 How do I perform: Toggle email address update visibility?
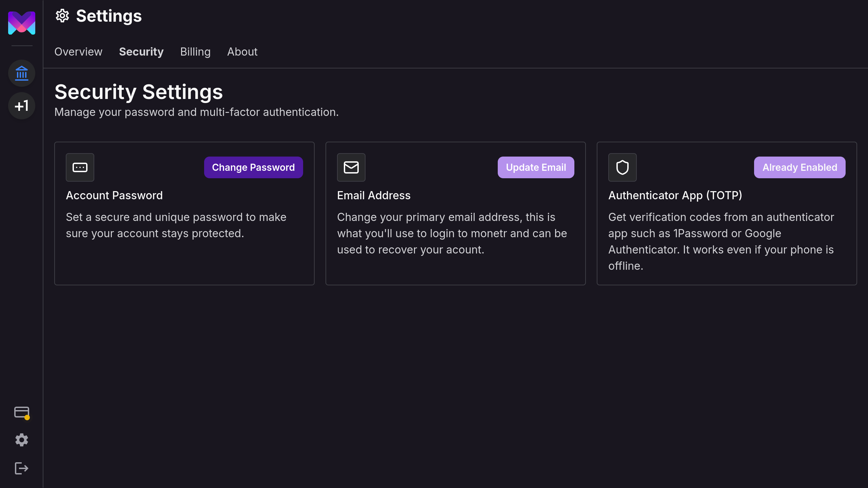[x=536, y=167]
